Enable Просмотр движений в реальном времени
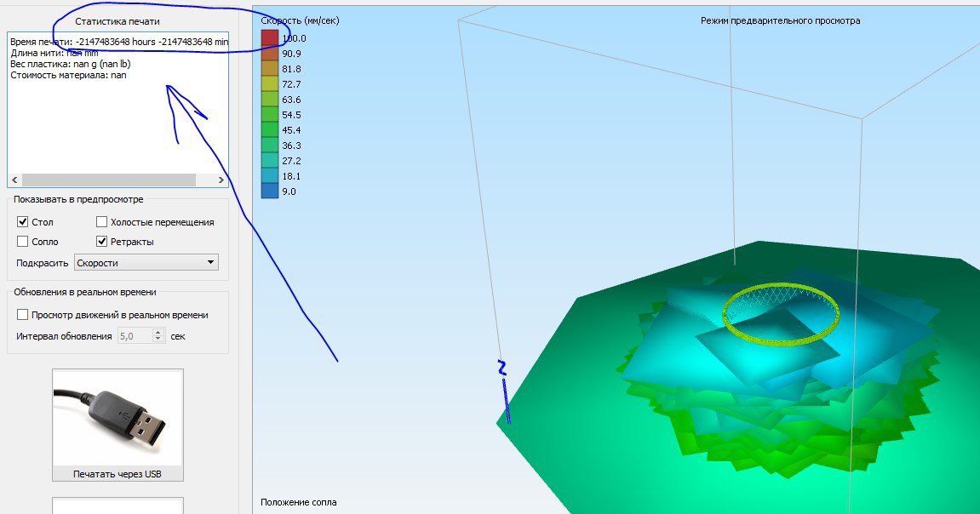Screen dimensions: 980x514 pos(22,315)
